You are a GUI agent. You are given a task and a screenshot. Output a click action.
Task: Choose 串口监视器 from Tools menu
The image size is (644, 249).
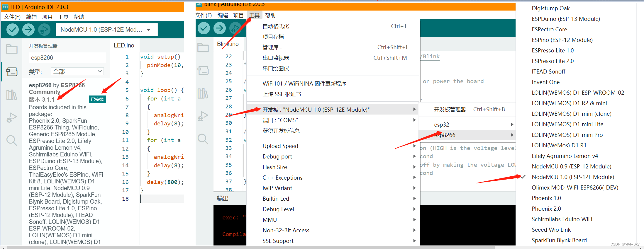333,58
